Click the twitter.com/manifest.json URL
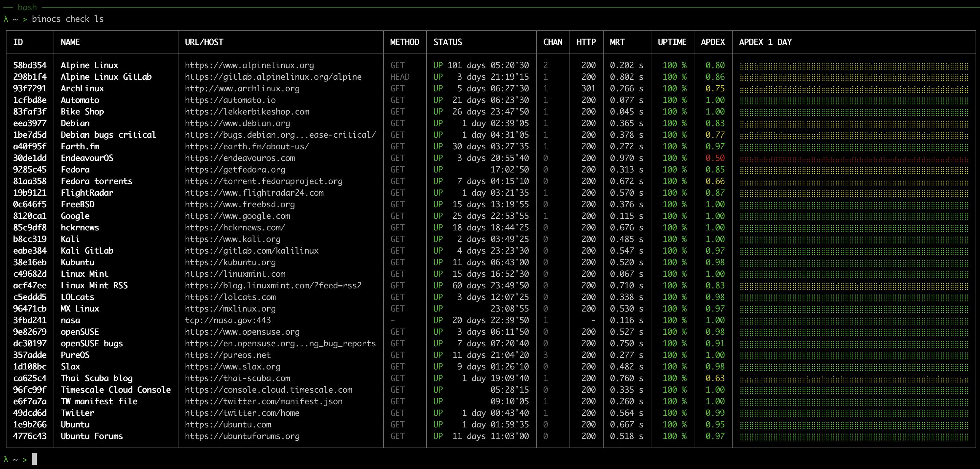The width and height of the screenshot is (980, 469). [x=263, y=402]
